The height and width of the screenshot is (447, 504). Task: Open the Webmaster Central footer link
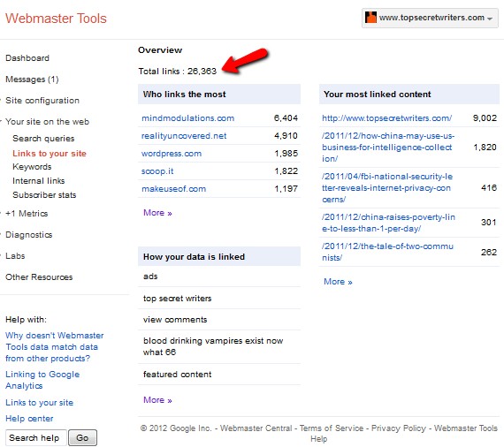pyautogui.click(x=256, y=428)
